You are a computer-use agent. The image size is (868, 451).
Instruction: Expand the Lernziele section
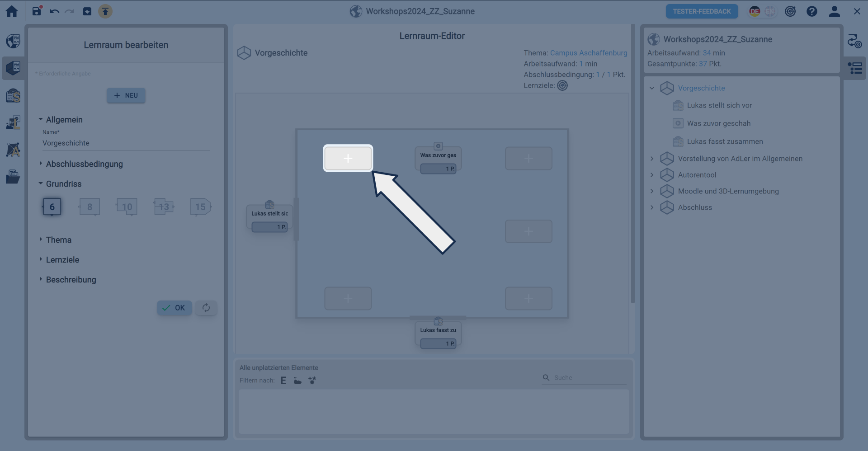[x=62, y=260]
